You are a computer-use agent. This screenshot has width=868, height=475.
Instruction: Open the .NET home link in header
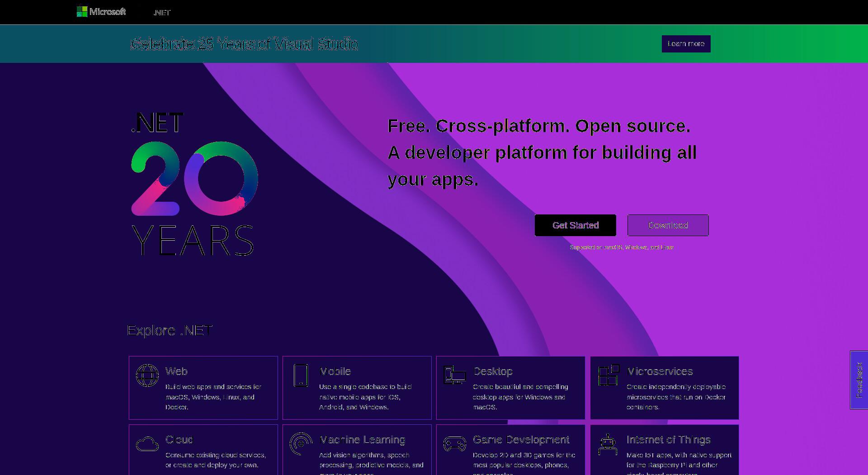(162, 13)
